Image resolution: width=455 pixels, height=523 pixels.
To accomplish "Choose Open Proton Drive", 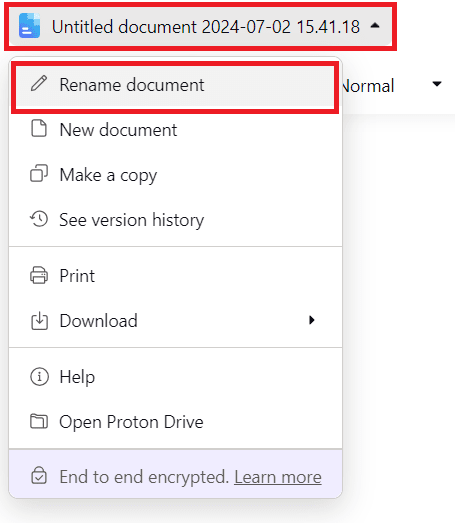I will pyautogui.click(x=175, y=422).
